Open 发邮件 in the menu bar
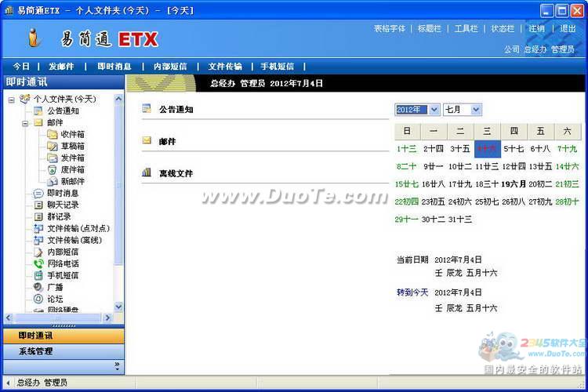 pyautogui.click(x=61, y=67)
